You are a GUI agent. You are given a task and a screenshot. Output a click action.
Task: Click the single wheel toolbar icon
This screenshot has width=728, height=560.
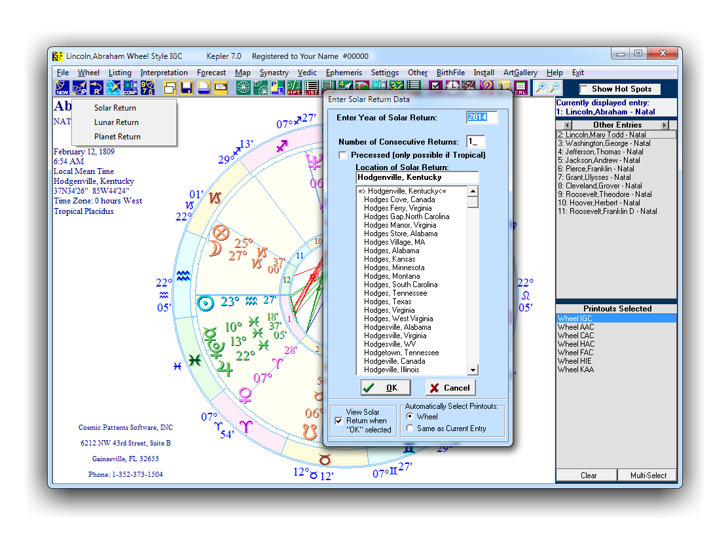(244, 87)
